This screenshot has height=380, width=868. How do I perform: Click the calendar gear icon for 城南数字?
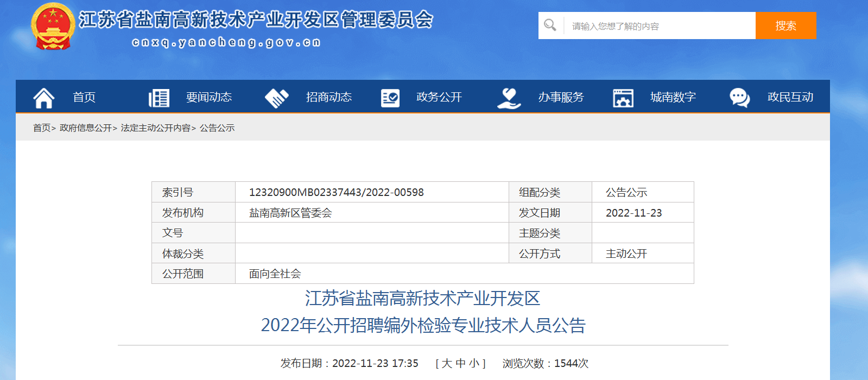point(623,98)
